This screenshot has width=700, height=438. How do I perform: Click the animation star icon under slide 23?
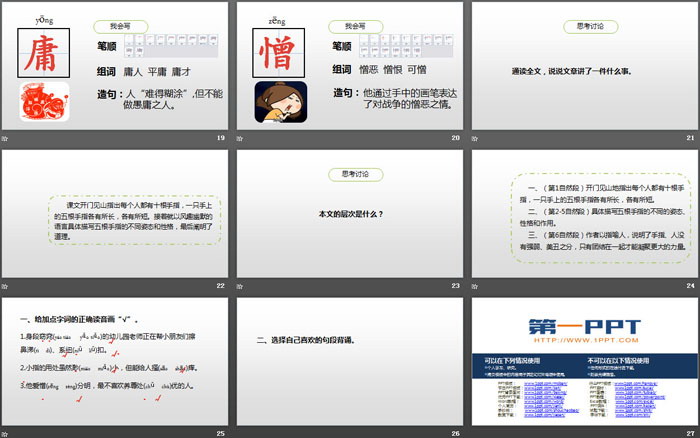pyautogui.click(x=241, y=286)
